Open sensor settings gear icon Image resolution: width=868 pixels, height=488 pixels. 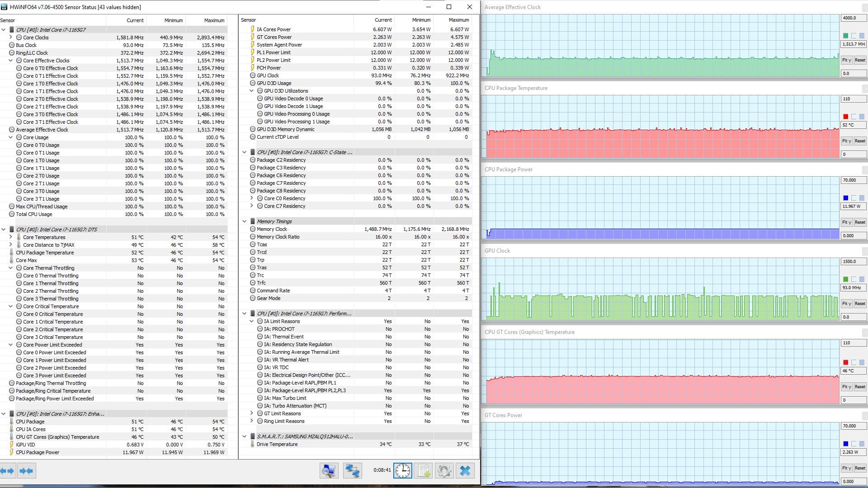[x=444, y=471]
